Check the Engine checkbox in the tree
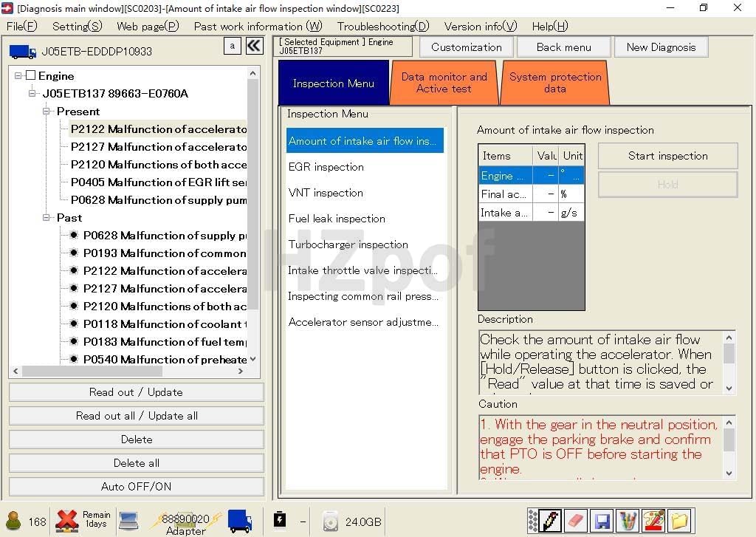 click(30, 76)
